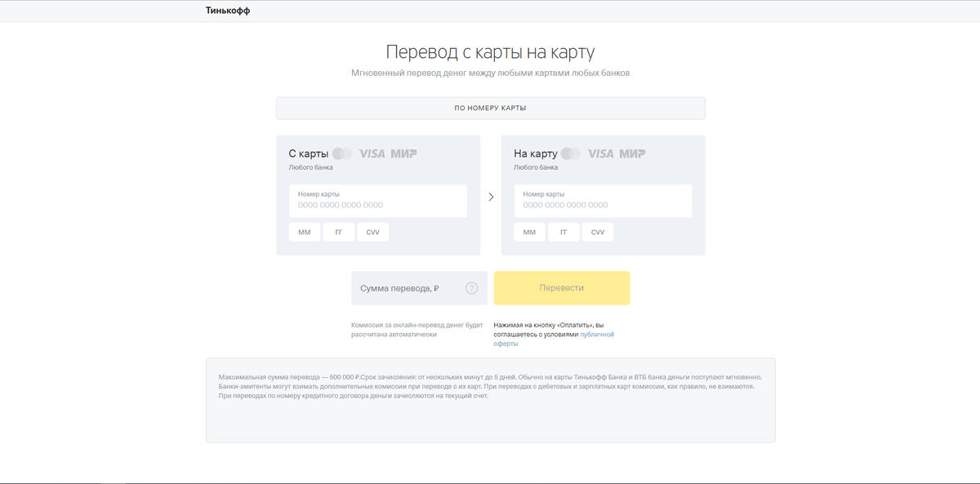The image size is (980, 484).
Task: Click Mastercard icon in На карту panel
Action: point(571,153)
